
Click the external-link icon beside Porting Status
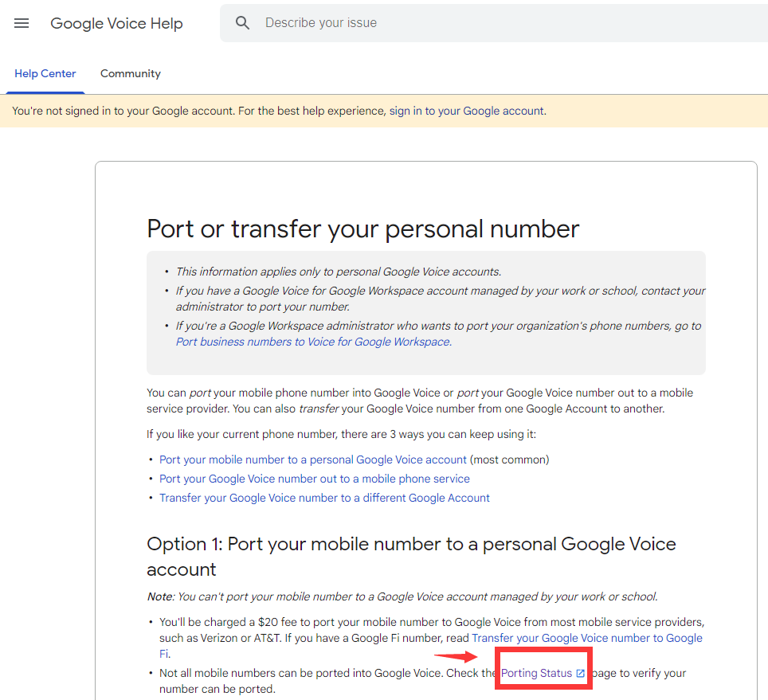pyautogui.click(x=580, y=674)
